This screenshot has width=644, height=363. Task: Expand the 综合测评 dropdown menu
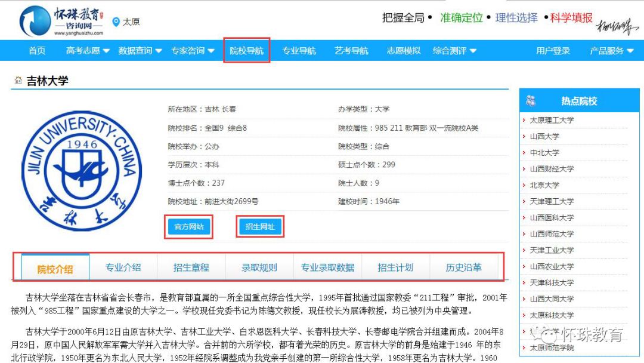(454, 51)
